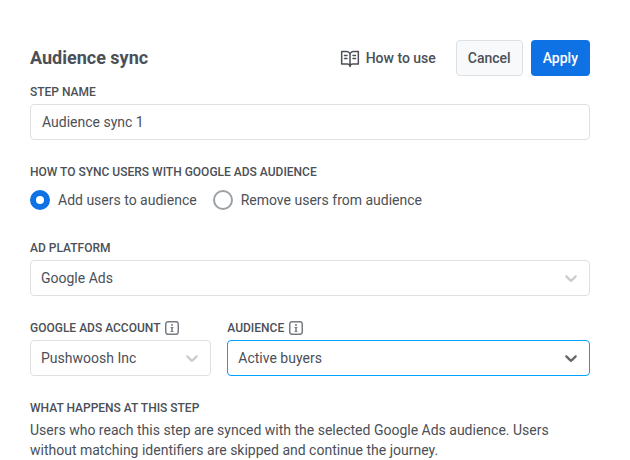
Task: Click the Ad Platform label
Action: (x=70, y=248)
